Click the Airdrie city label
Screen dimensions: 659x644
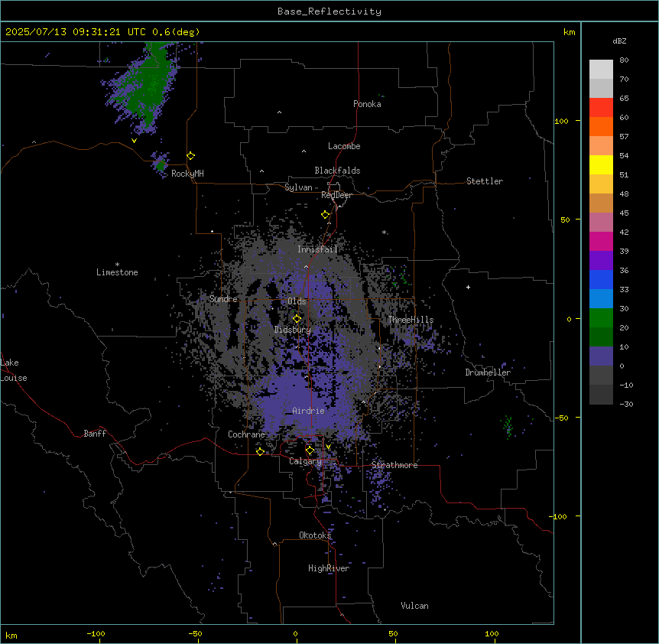click(x=309, y=411)
